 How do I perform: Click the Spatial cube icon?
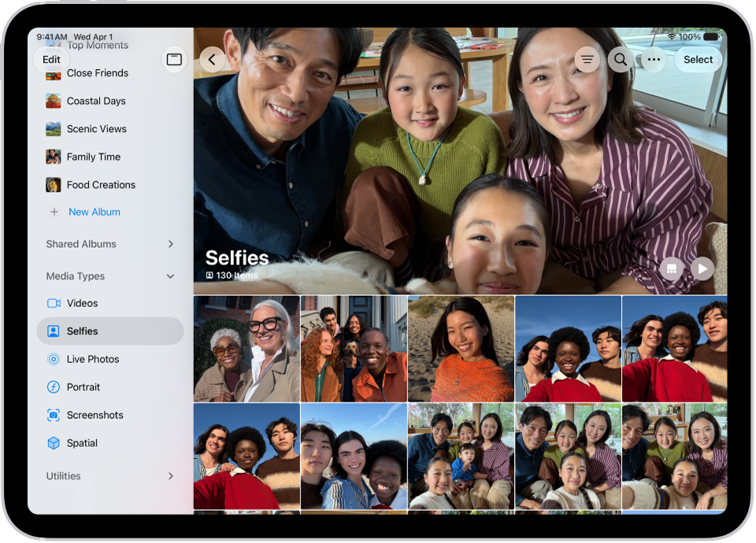pos(54,443)
